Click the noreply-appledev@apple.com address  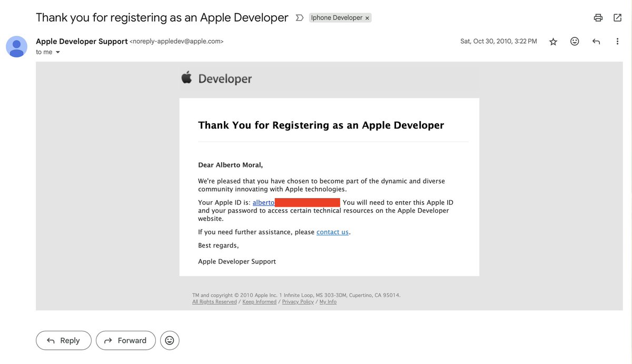176,41
